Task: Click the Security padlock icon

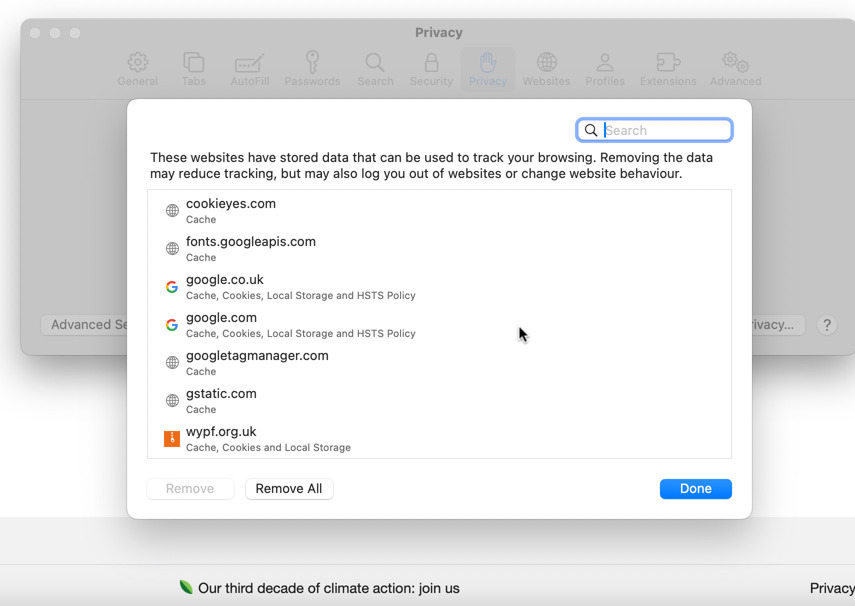Action: (431, 63)
